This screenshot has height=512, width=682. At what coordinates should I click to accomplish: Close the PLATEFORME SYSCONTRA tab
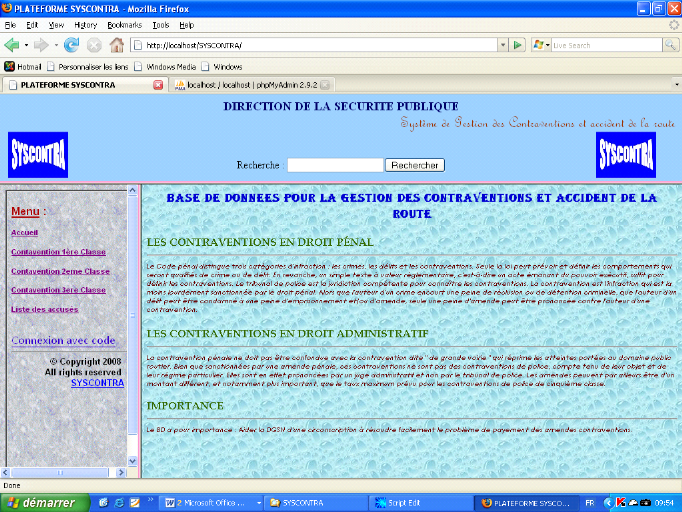coord(158,85)
